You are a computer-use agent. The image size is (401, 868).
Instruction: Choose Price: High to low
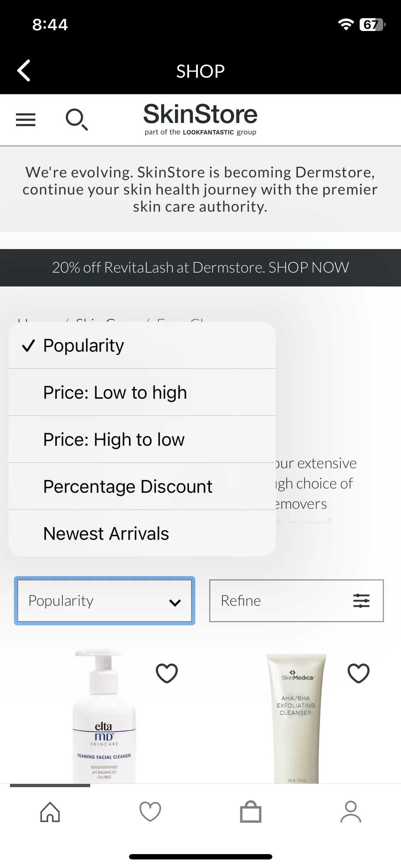tap(142, 439)
